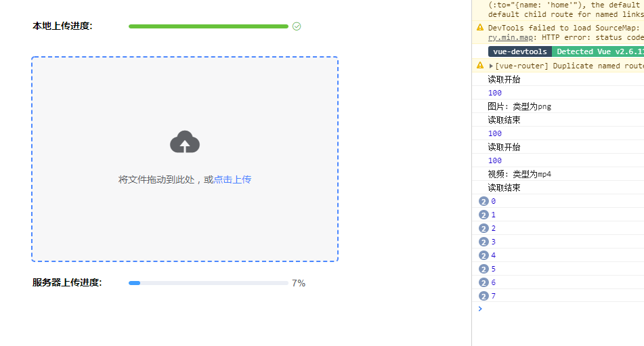Click the local upload progress bar
644x346 pixels.
pos(208,26)
